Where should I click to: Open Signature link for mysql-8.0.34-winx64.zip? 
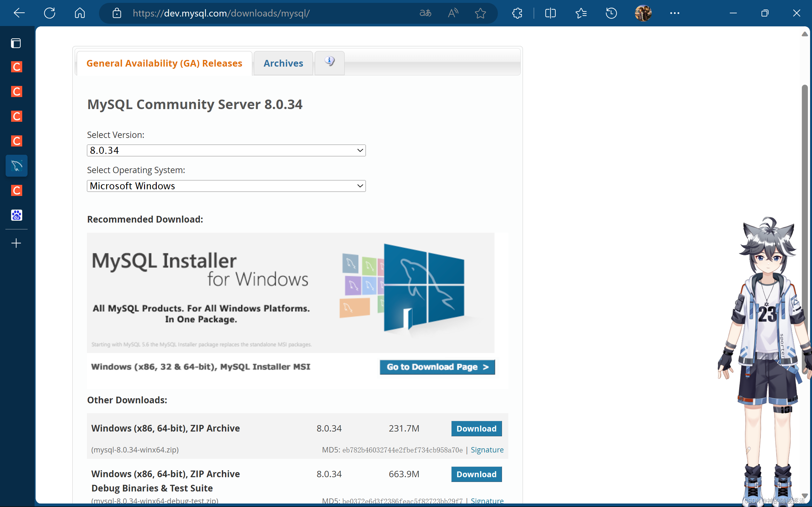tap(487, 450)
